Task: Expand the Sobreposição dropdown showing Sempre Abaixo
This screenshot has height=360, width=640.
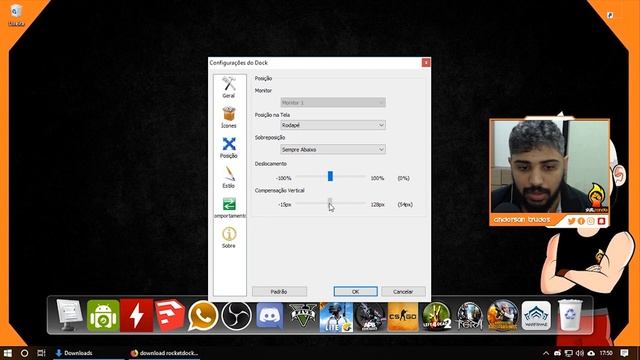Action: [333, 149]
